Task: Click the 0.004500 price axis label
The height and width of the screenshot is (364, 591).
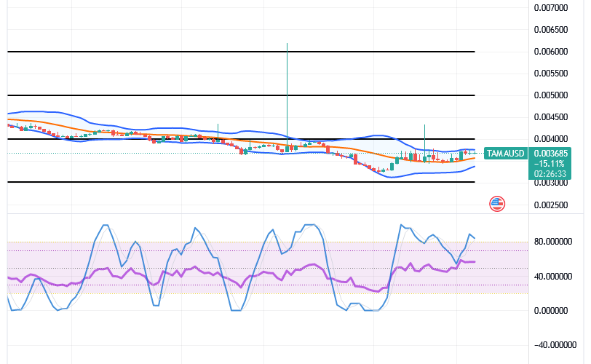Action: [551, 117]
